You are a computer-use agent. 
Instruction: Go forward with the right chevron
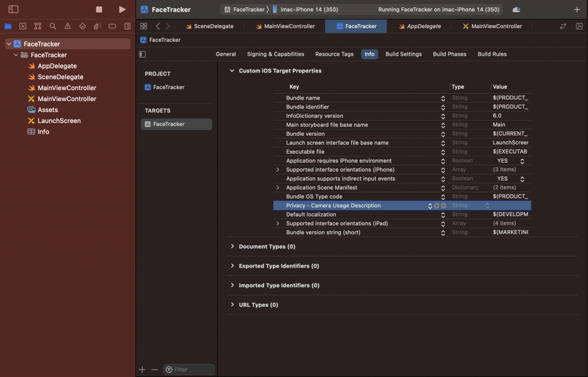tap(168, 26)
